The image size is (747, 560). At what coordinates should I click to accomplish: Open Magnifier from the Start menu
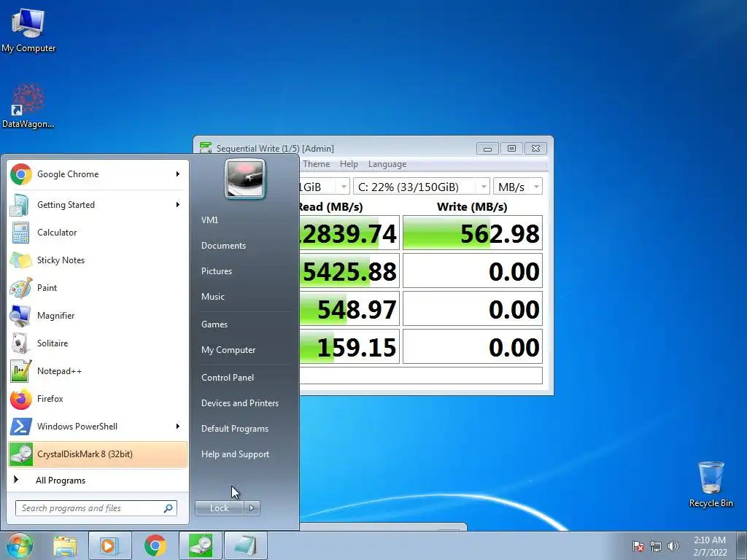coord(98,315)
